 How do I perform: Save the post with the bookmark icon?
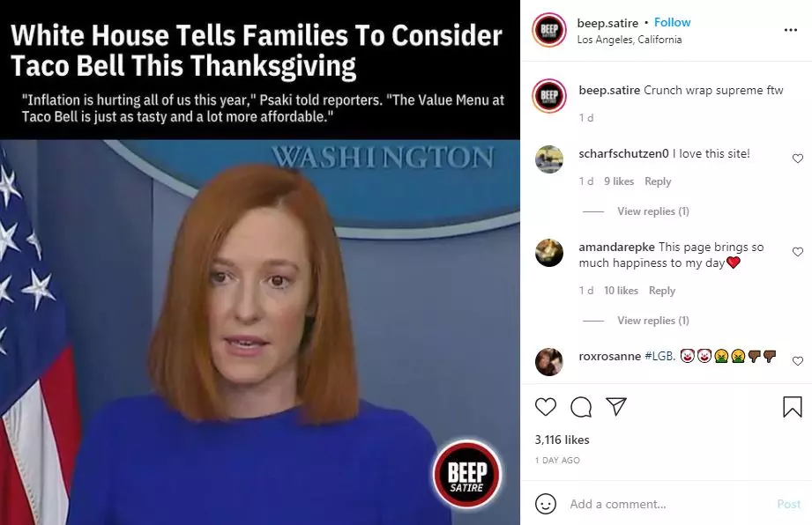[793, 407]
